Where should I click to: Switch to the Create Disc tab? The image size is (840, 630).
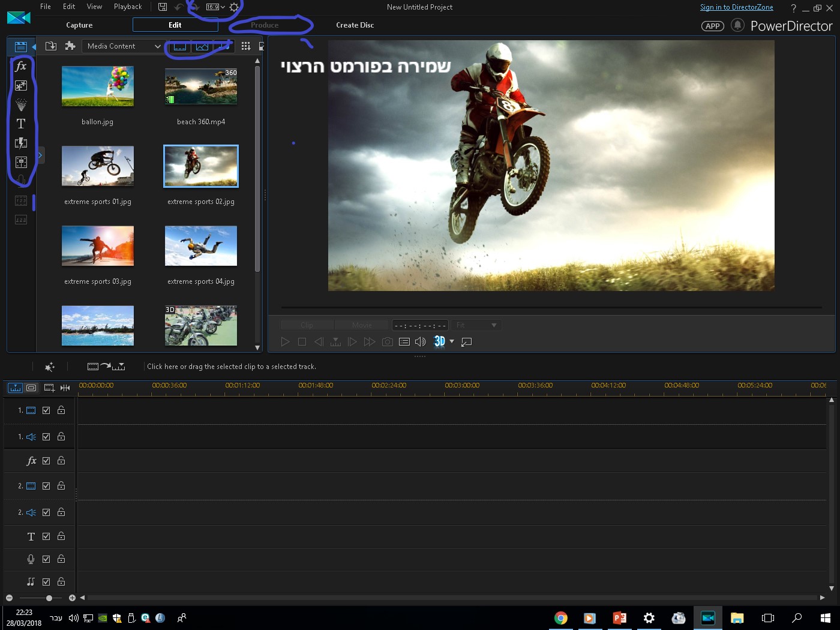[x=355, y=25]
